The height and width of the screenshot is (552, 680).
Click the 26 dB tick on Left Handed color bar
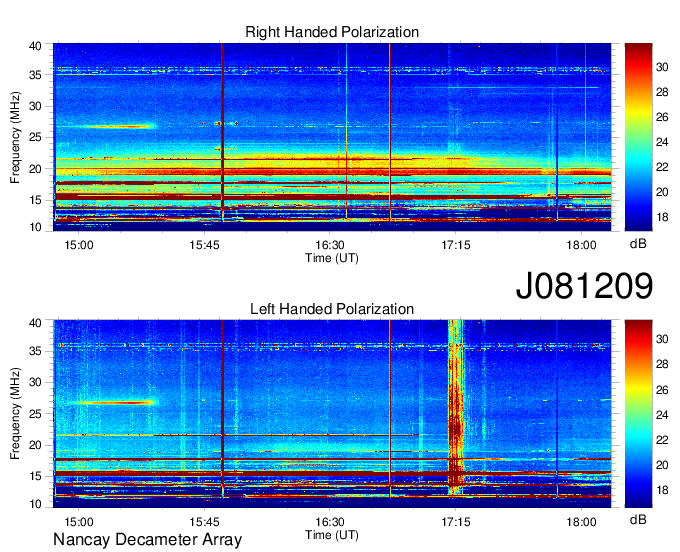(x=662, y=390)
